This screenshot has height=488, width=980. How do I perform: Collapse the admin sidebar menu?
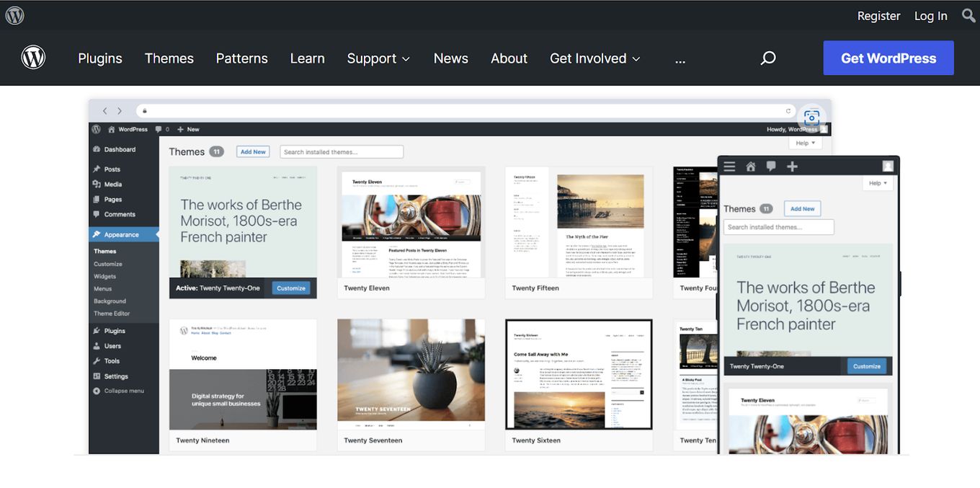119,391
